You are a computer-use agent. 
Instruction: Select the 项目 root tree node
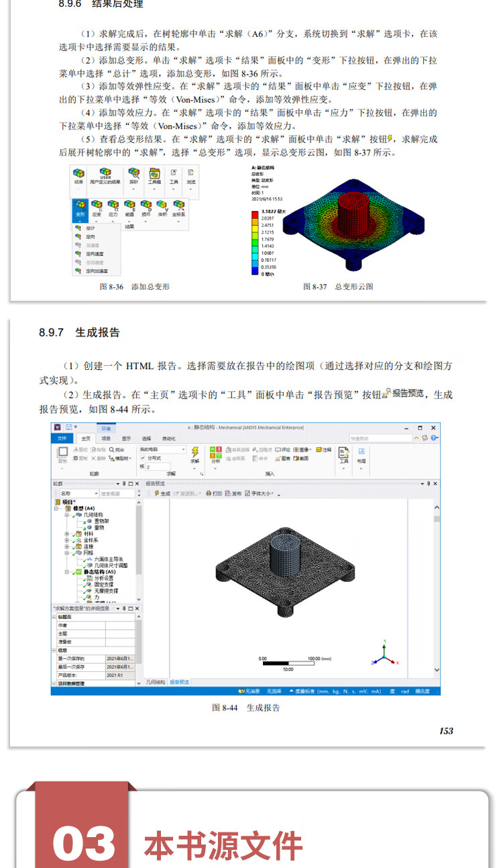[64, 501]
